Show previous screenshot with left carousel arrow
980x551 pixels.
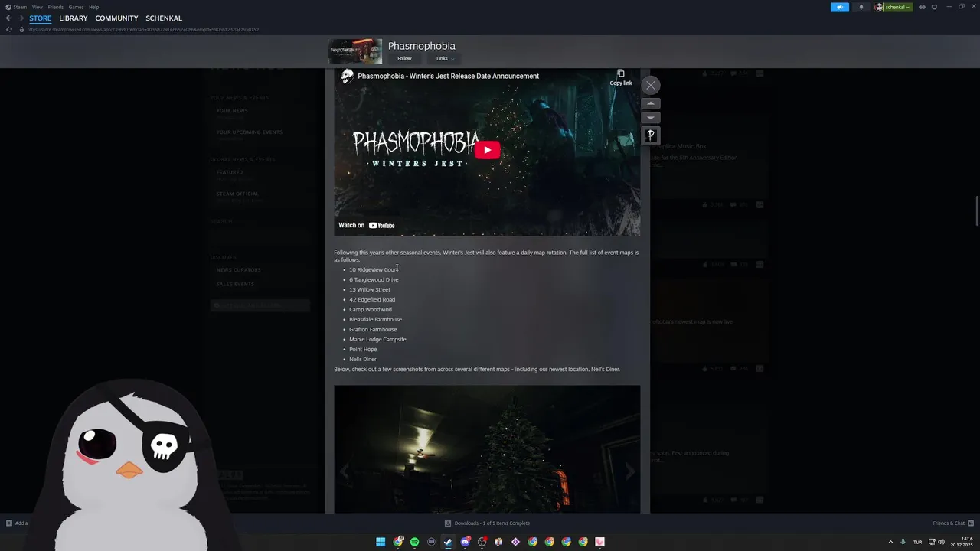pyautogui.click(x=344, y=472)
